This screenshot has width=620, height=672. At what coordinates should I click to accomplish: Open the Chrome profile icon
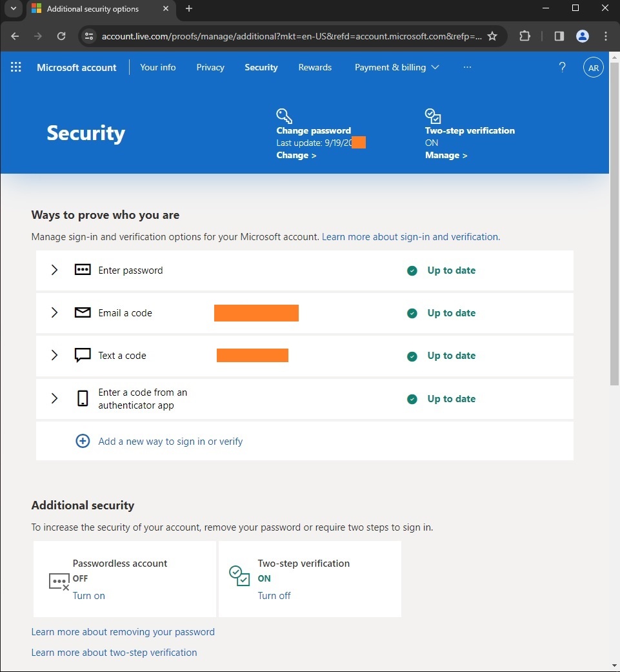pyautogui.click(x=583, y=36)
